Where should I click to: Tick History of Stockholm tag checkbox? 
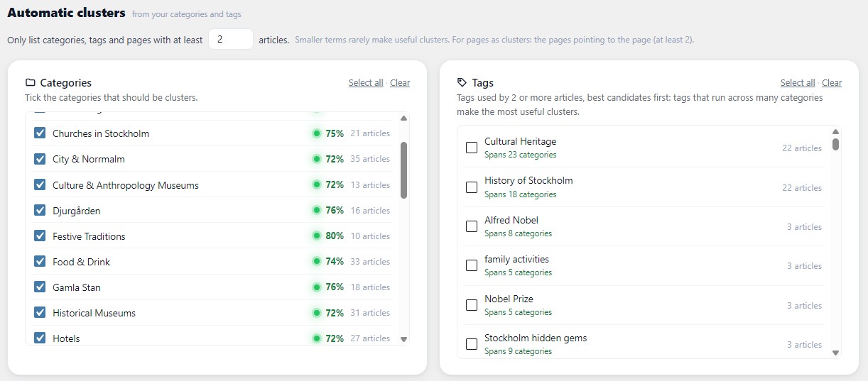click(472, 187)
